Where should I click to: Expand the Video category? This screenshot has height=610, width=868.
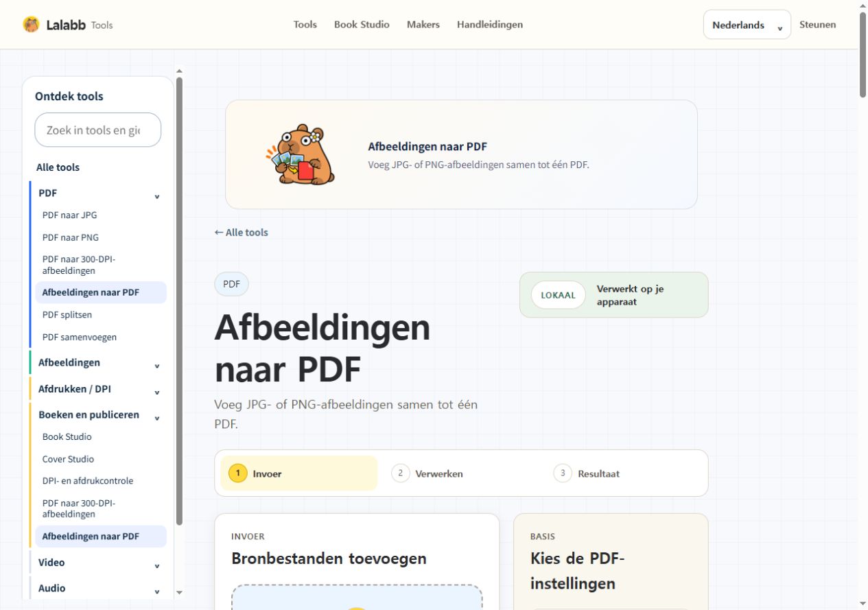click(99, 563)
